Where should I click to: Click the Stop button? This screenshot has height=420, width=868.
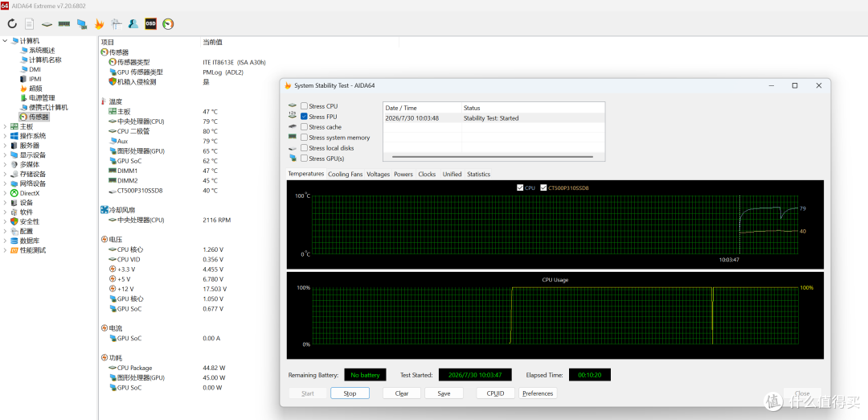(350, 393)
